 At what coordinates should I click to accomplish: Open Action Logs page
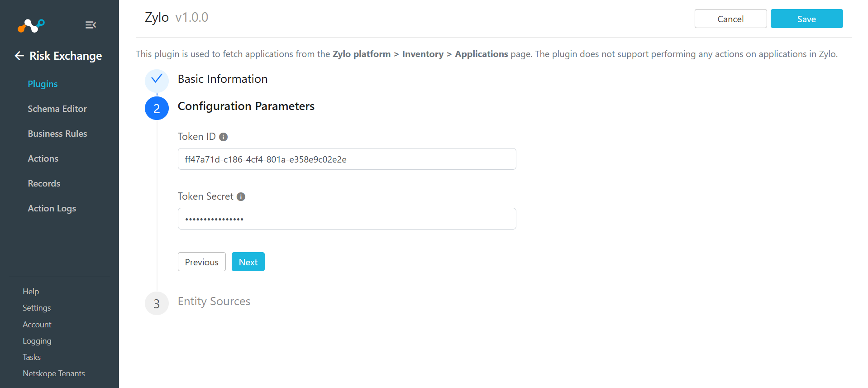click(x=52, y=208)
